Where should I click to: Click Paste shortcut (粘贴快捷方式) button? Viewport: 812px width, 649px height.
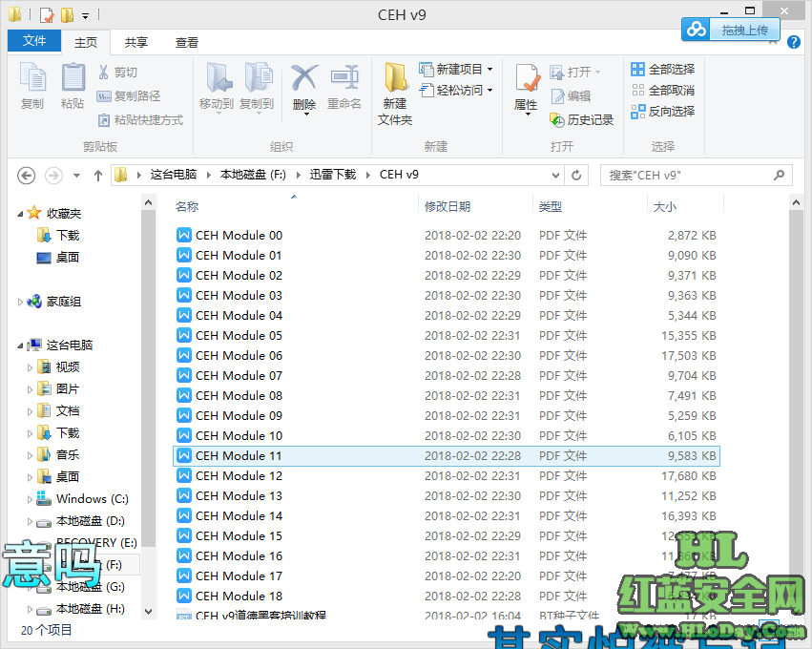pyautogui.click(x=140, y=120)
